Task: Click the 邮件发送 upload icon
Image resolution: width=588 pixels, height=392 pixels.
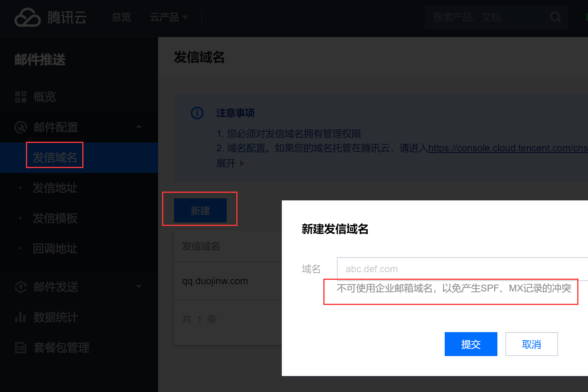Action: [x=21, y=287]
